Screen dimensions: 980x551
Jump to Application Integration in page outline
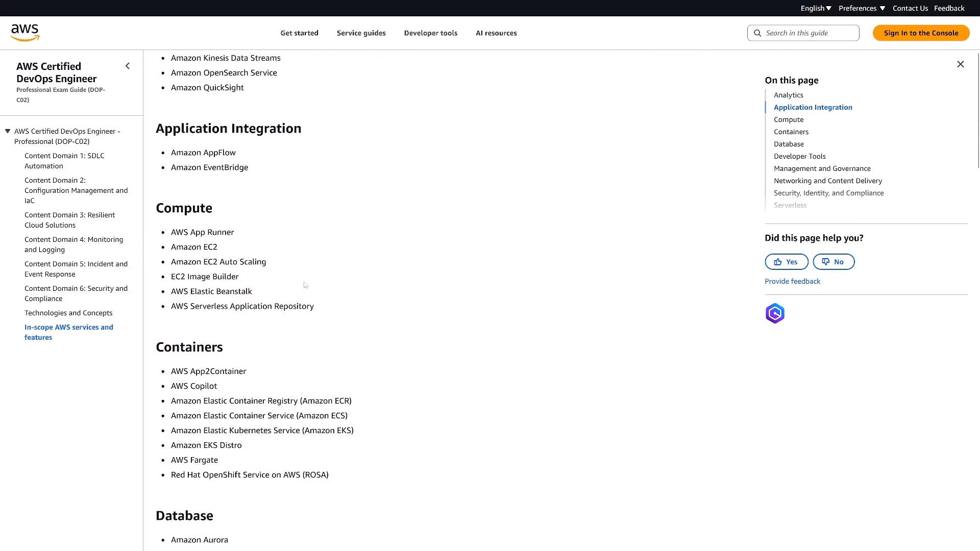(x=813, y=107)
